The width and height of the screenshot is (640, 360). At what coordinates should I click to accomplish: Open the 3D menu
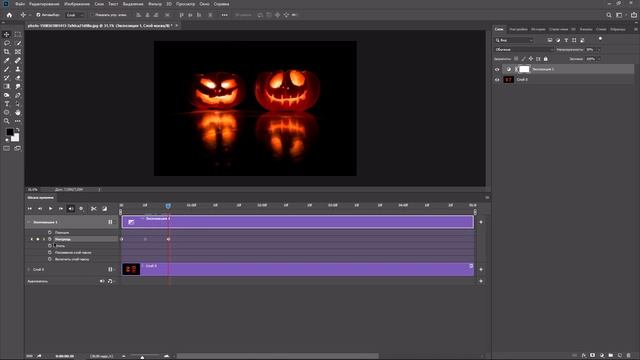[x=169, y=4]
